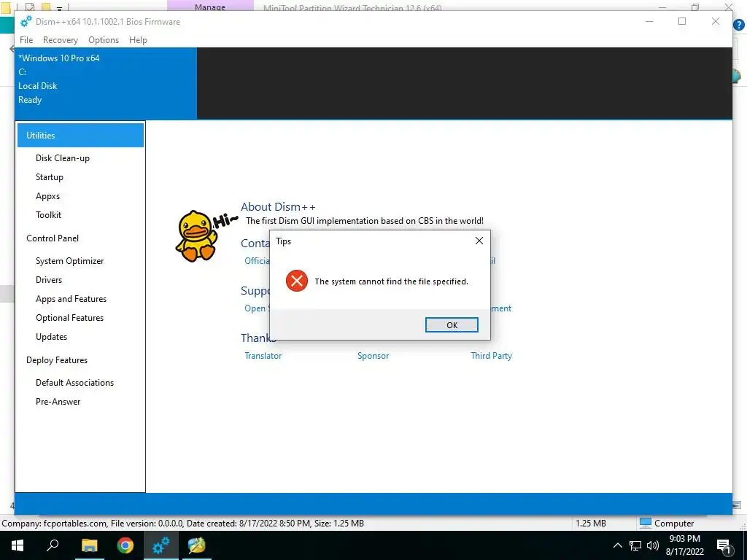Screen dimensions: 747x560
Task: Close the Tips error dialog
Action: pyautogui.click(x=479, y=241)
